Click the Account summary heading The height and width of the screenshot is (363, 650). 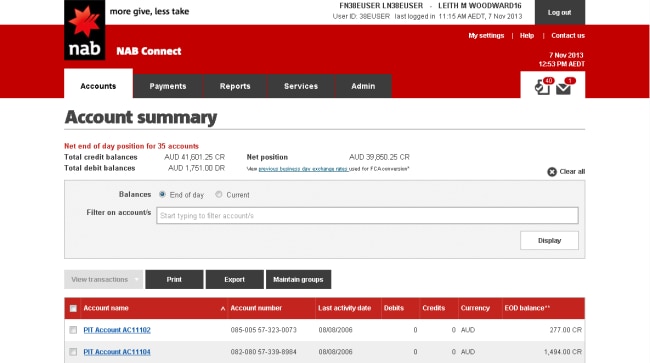(141, 117)
